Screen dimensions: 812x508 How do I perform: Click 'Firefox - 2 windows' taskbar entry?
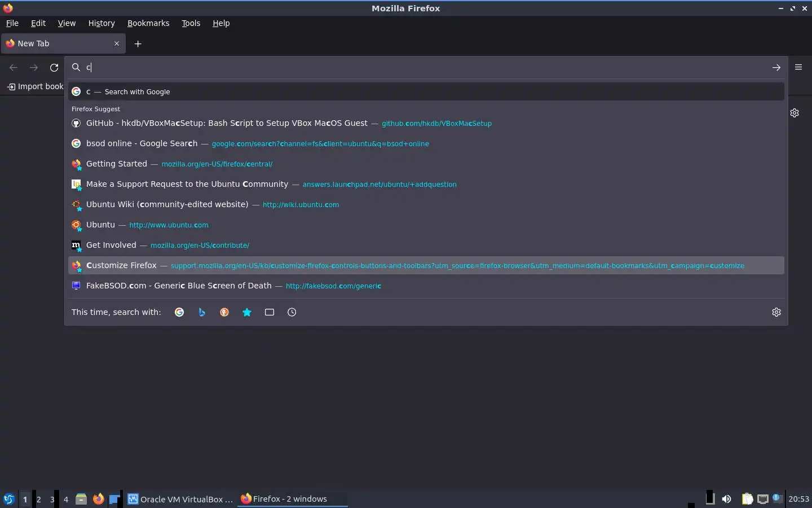293,499
